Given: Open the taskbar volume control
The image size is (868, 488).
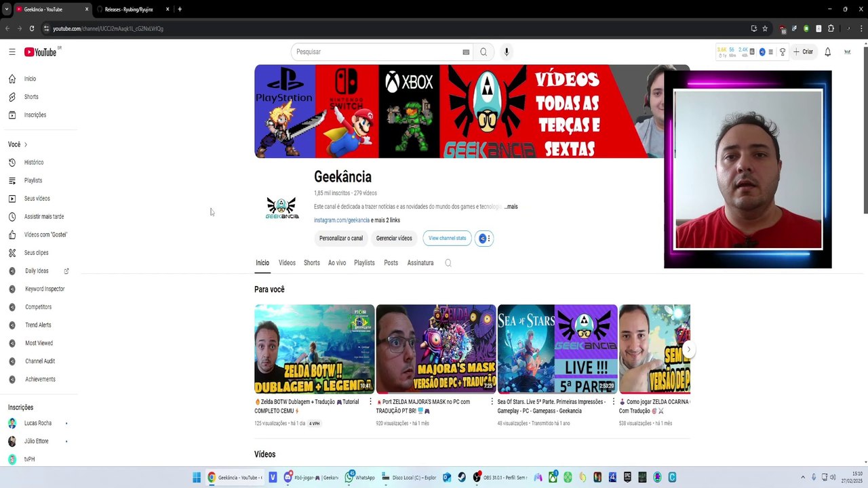Looking at the screenshot, I should [833, 477].
